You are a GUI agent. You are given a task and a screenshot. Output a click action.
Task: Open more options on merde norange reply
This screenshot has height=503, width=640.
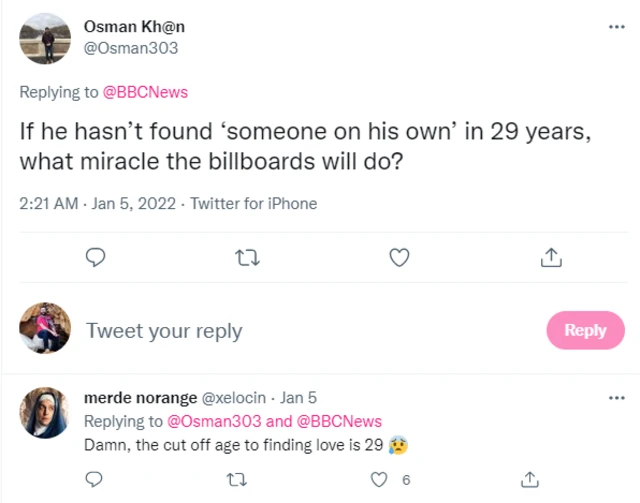616,398
